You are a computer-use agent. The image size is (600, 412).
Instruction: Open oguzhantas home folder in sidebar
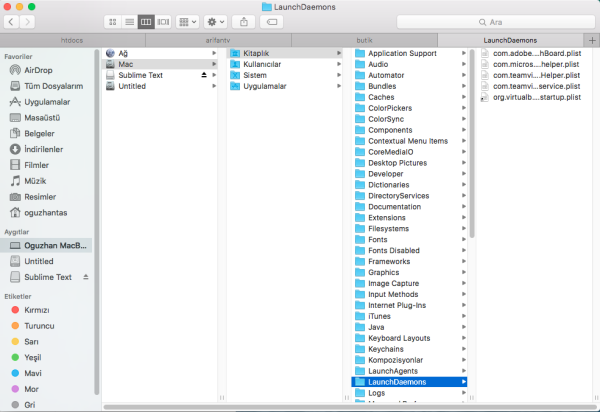pyautogui.click(x=46, y=213)
